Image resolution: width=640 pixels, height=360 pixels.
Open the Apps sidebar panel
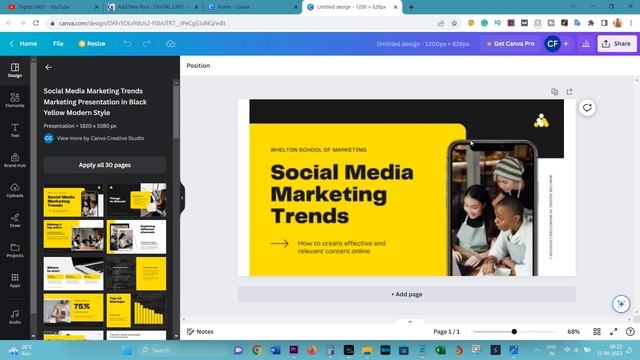pos(15,280)
